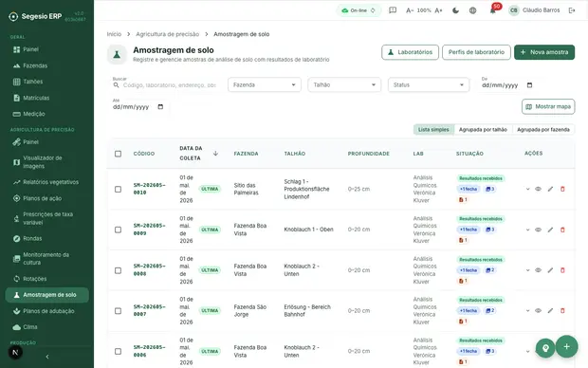Delete sample SM-202605-0007 trash icon
The height and width of the screenshot is (368, 588).
click(562, 310)
